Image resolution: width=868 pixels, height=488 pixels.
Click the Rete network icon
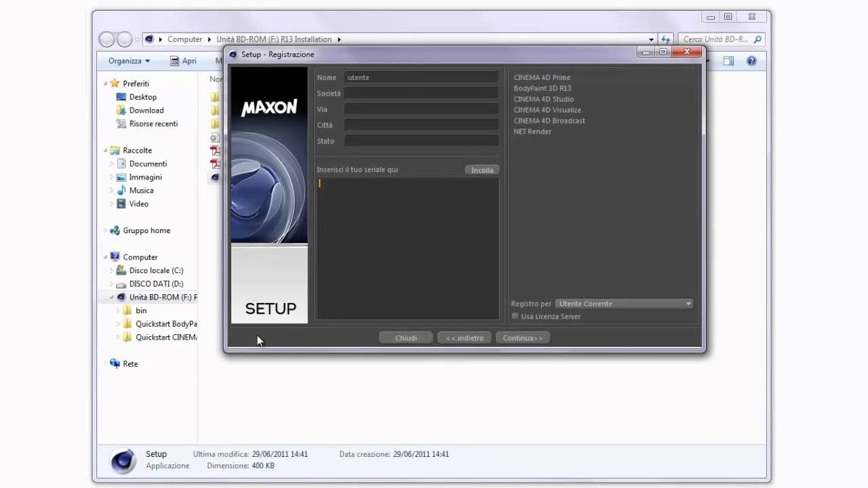point(115,364)
